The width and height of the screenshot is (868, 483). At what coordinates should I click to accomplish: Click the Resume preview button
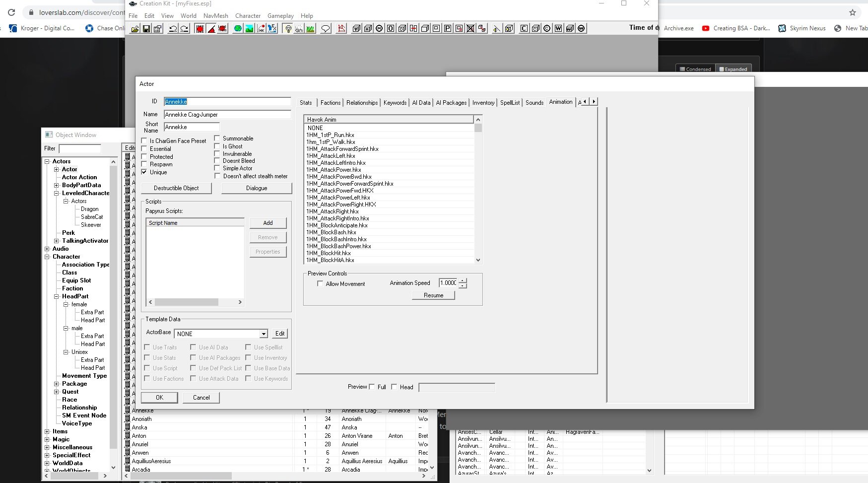[x=433, y=295]
